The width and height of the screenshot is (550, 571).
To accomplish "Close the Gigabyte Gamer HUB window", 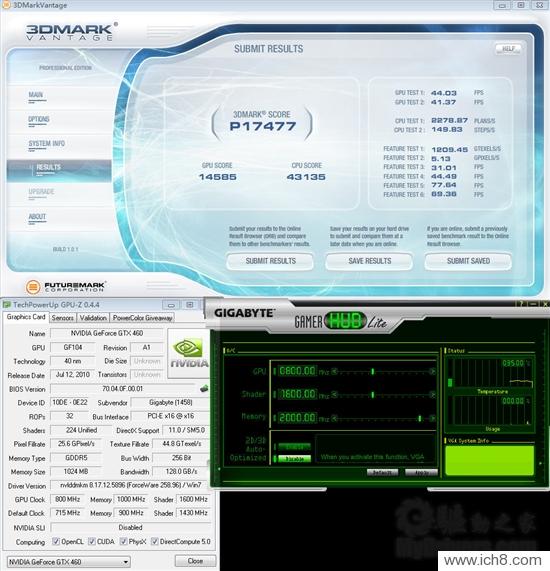I will (x=544, y=303).
